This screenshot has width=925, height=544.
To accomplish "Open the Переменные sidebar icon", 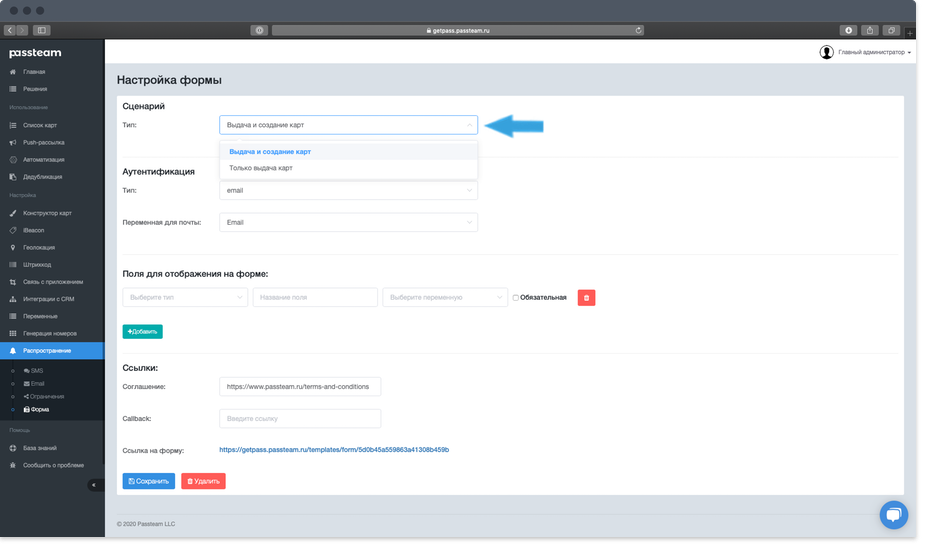I will click(x=13, y=317).
